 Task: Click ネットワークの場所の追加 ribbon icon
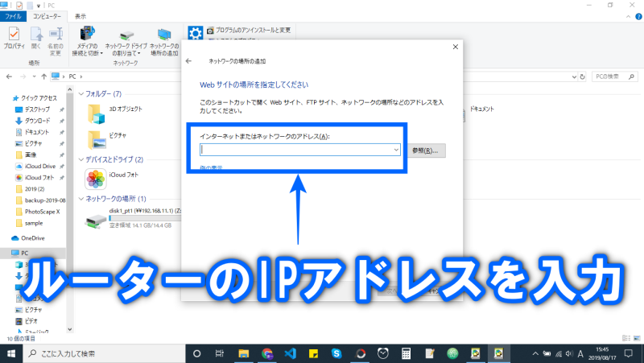pyautogui.click(x=164, y=40)
